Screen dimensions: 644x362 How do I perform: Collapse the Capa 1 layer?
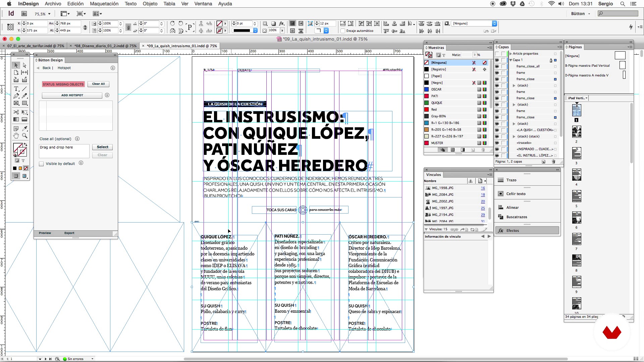click(x=511, y=60)
